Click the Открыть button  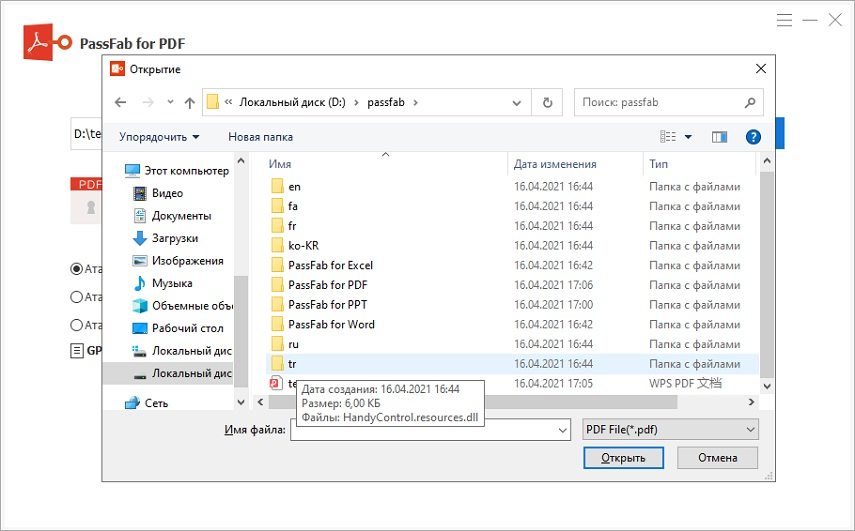(x=623, y=458)
